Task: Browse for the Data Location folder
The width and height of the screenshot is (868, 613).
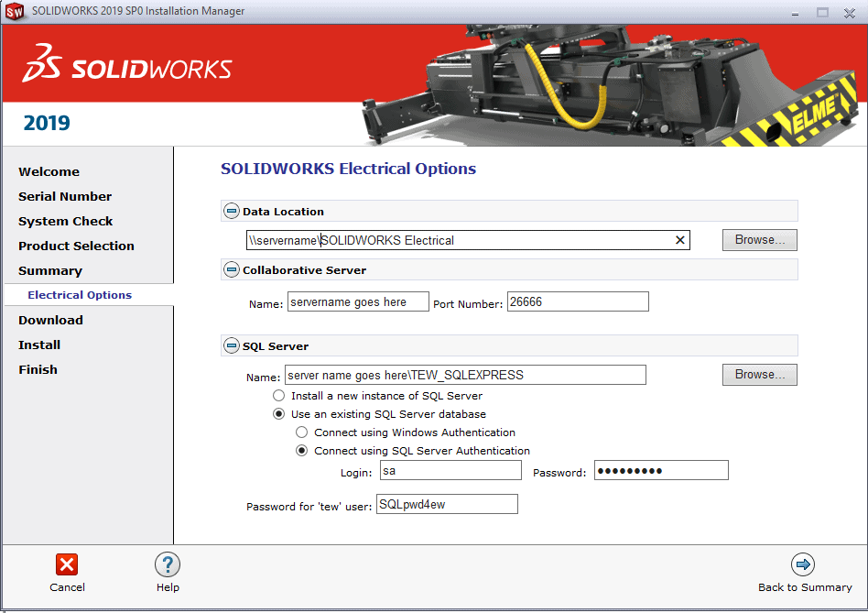Action: click(760, 240)
